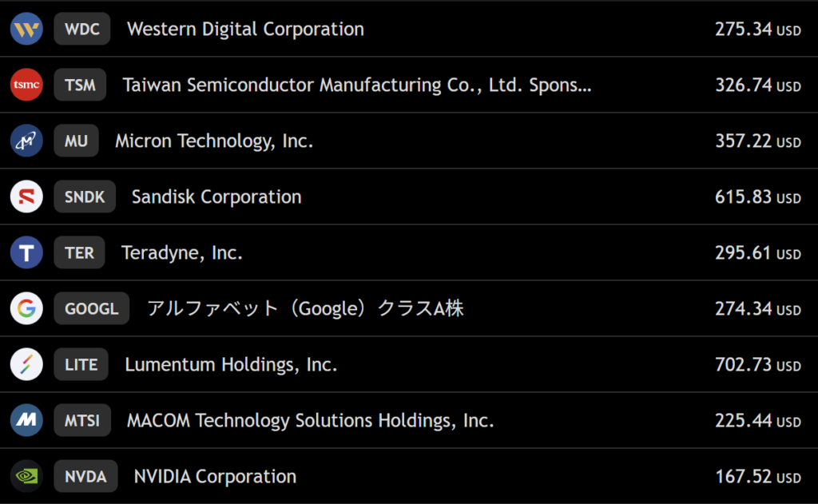The width and height of the screenshot is (818, 504).
Task: Click the Micron Technology logo icon
Action: click(26, 141)
